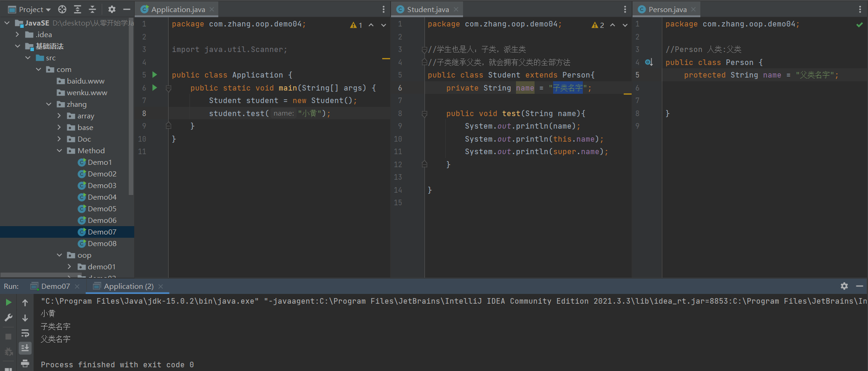Click the stop process button

click(8, 336)
